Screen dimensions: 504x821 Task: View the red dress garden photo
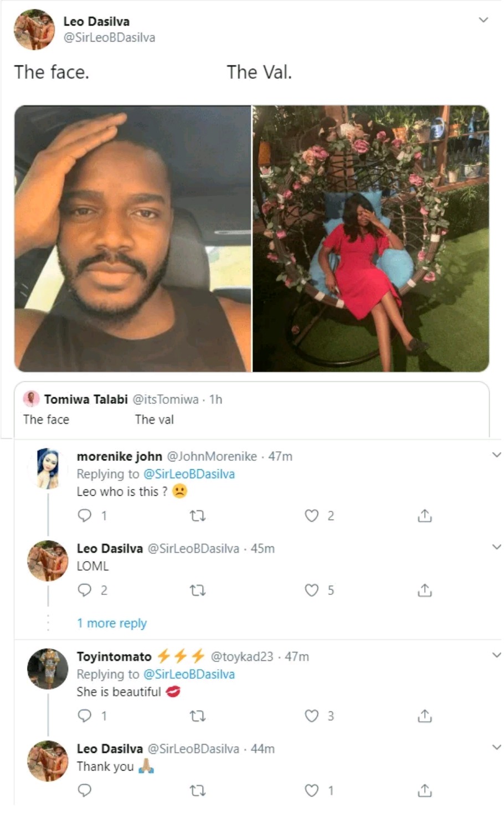[x=371, y=238]
